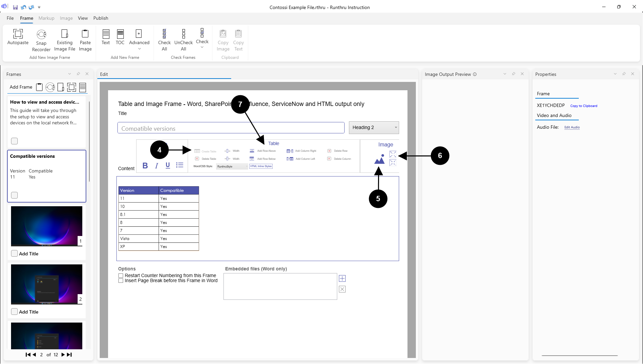Click the TOC frame icon
This screenshot has height=364, width=643.
pos(120,34)
